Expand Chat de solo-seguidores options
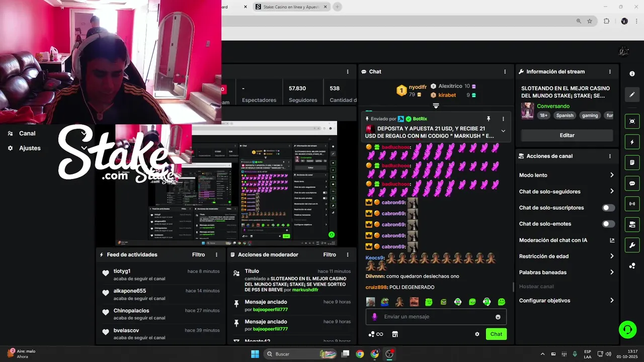This screenshot has width=644, height=362. (612, 191)
